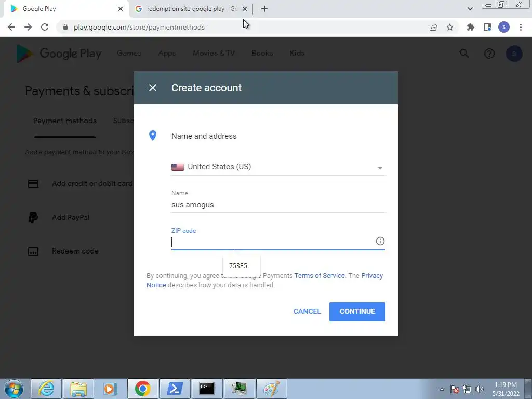Image resolution: width=532 pixels, height=399 pixels.
Task: Click the Google Play search icon
Action: click(x=464, y=54)
